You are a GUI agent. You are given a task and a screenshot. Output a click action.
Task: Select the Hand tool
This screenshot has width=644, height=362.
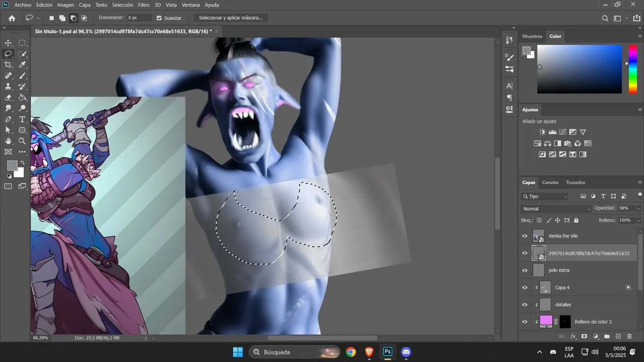pos(8,141)
